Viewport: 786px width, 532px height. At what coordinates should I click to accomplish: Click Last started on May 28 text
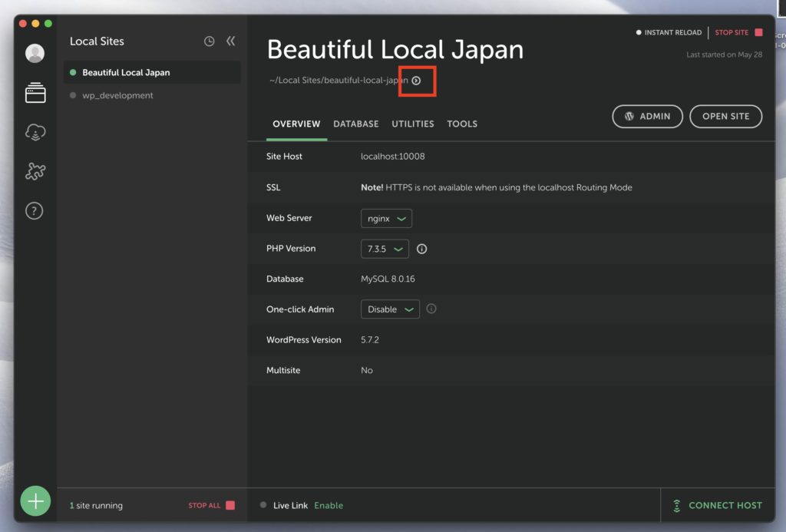click(724, 55)
